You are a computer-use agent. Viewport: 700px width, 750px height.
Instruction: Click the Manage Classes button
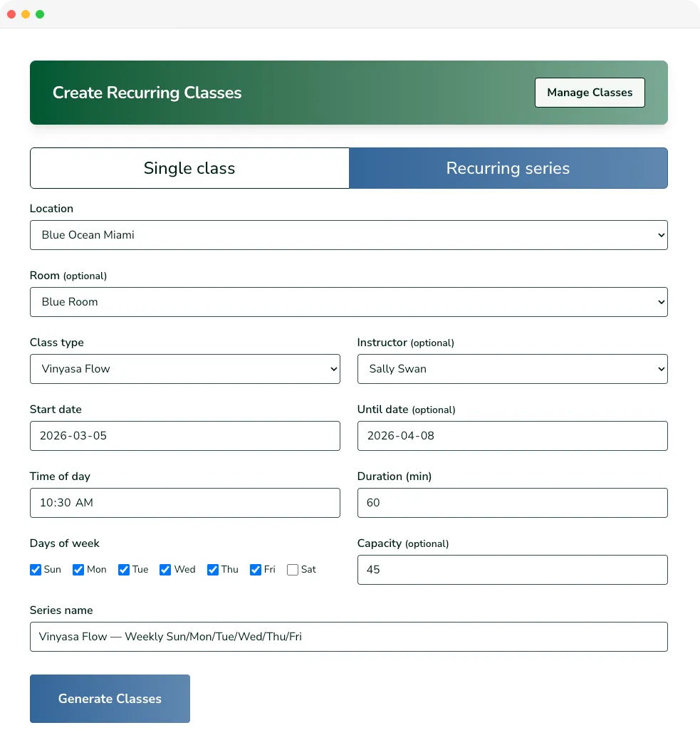(590, 92)
